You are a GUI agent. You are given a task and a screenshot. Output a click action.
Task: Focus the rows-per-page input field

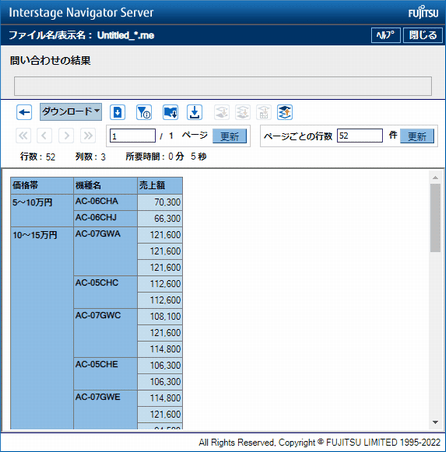point(360,136)
